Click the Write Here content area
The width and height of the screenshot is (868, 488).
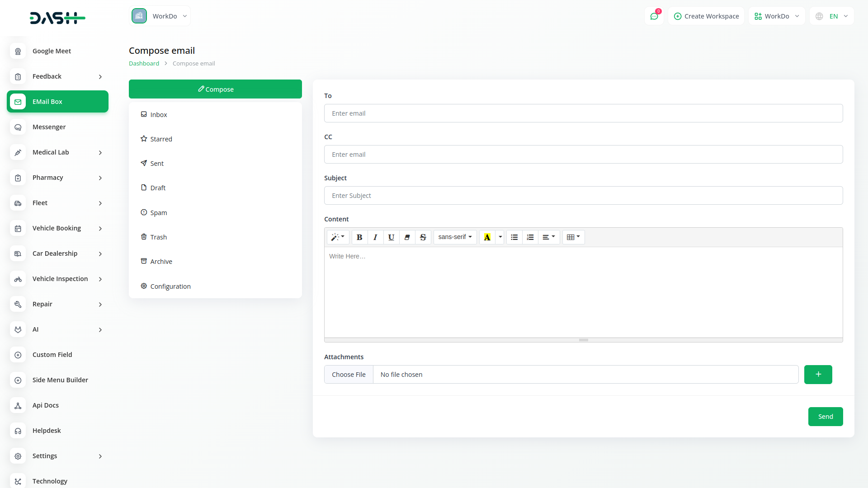click(x=583, y=292)
